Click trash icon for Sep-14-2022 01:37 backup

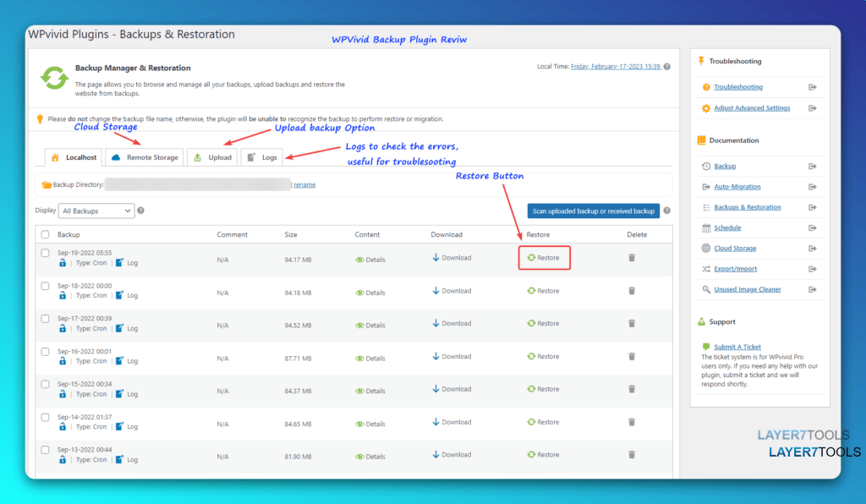click(631, 422)
